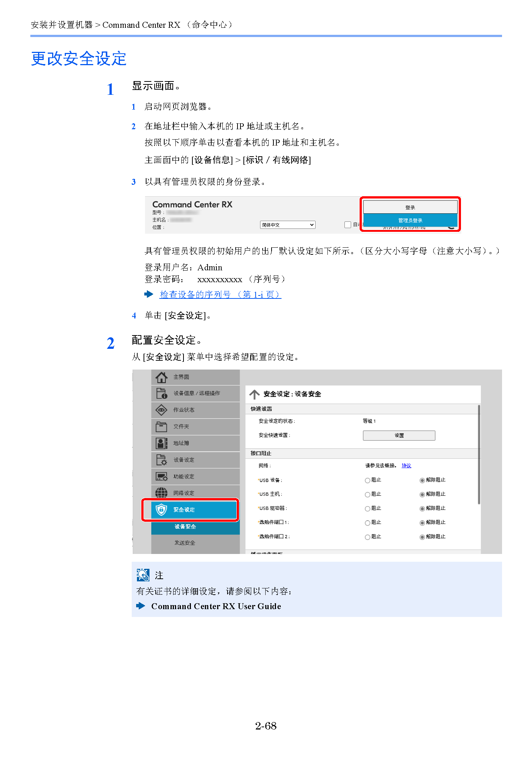
Task: Click the 设置 quick setup button
Action: click(x=399, y=435)
